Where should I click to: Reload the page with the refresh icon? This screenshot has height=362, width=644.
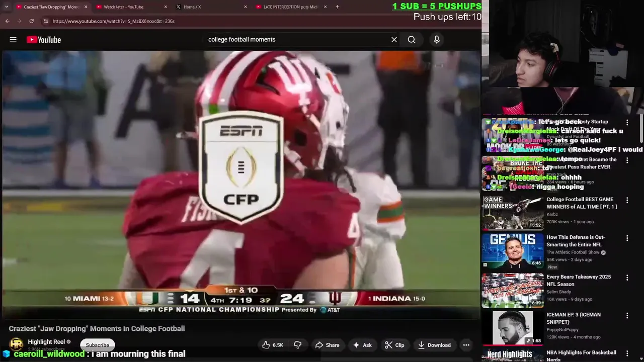coord(31,21)
